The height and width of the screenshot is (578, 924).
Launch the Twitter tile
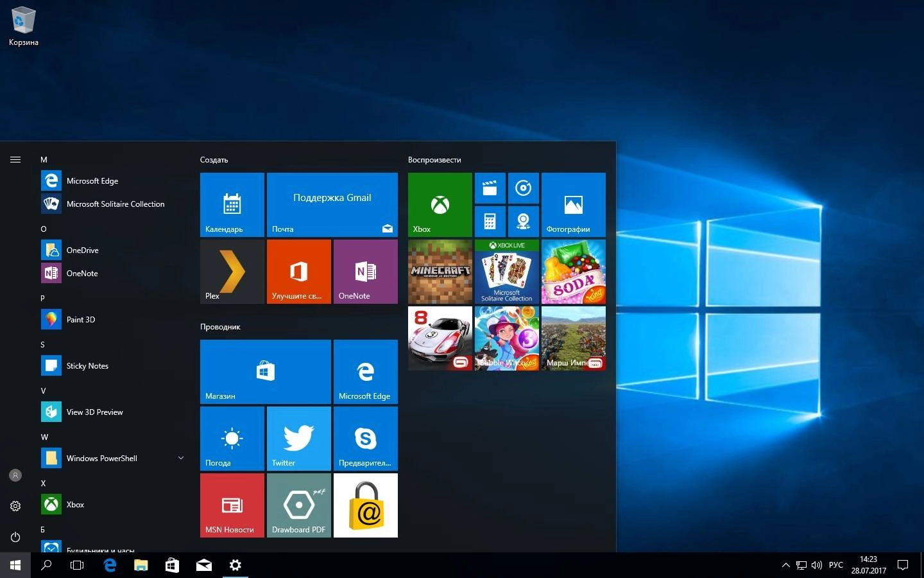point(299,439)
